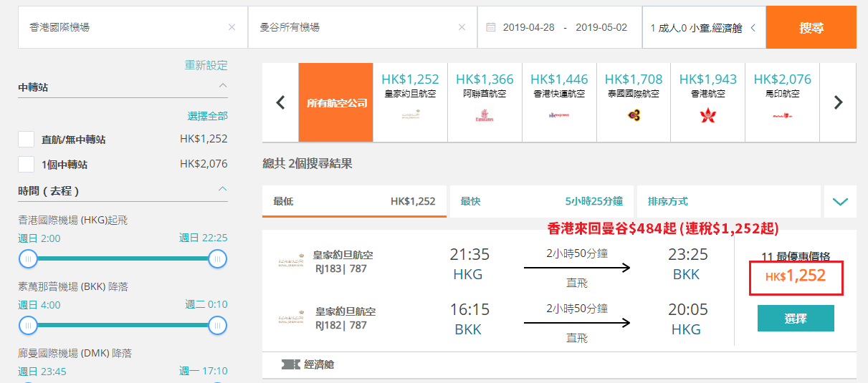Clear the 曼谷所有機場 destination field

462,27
